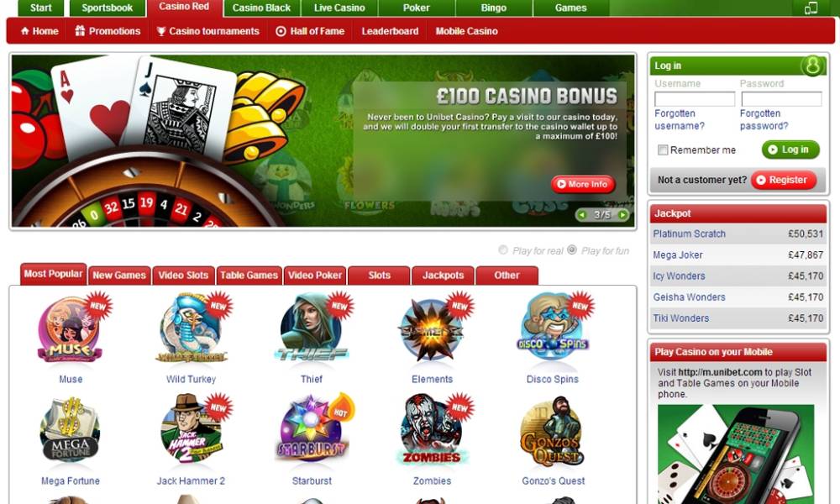Go to next banner slide arrow
840x504 pixels.
click(x=622, y=215)
